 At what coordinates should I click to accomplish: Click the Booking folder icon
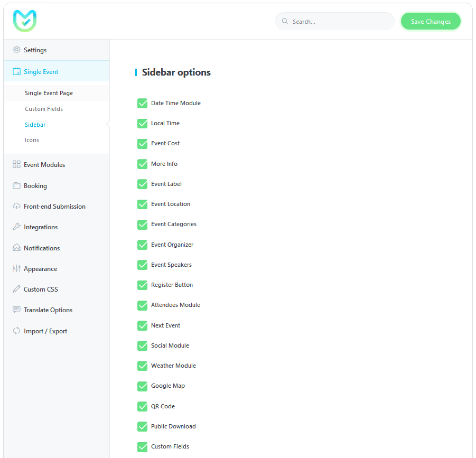click(16, 185)
